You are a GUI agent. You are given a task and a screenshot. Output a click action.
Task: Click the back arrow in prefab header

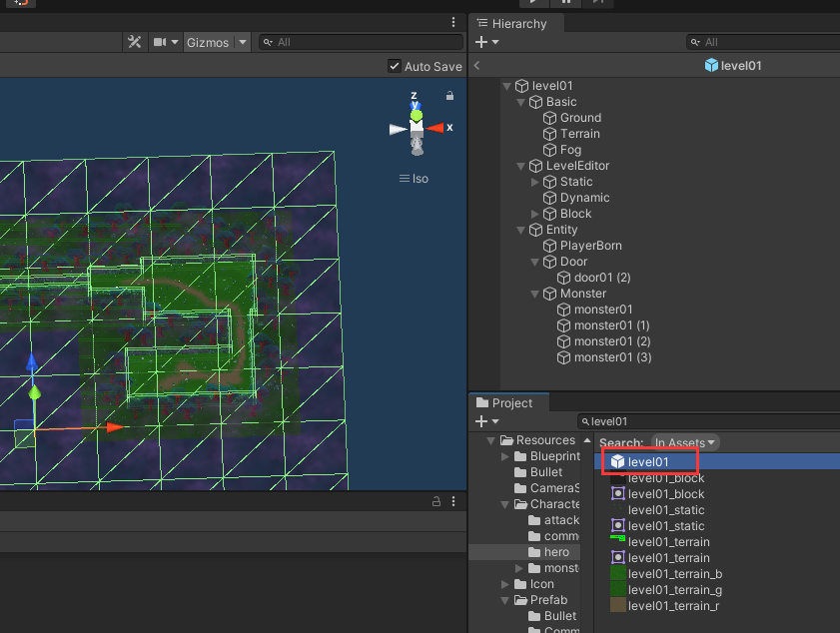pyautogui.click(x=477, y=66)
